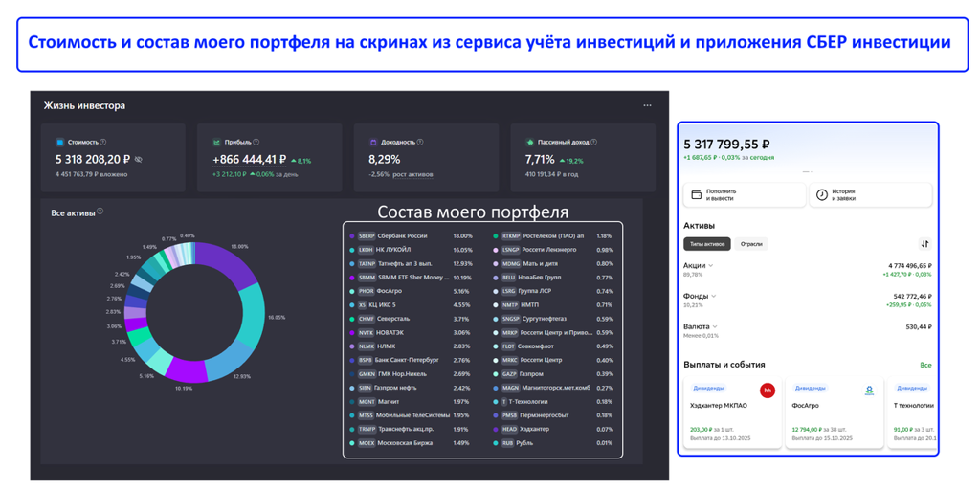The width and height of the screenshot is (980, 491).
Task: Switch to the Отрасли filter chip
Action: point(751,244)
